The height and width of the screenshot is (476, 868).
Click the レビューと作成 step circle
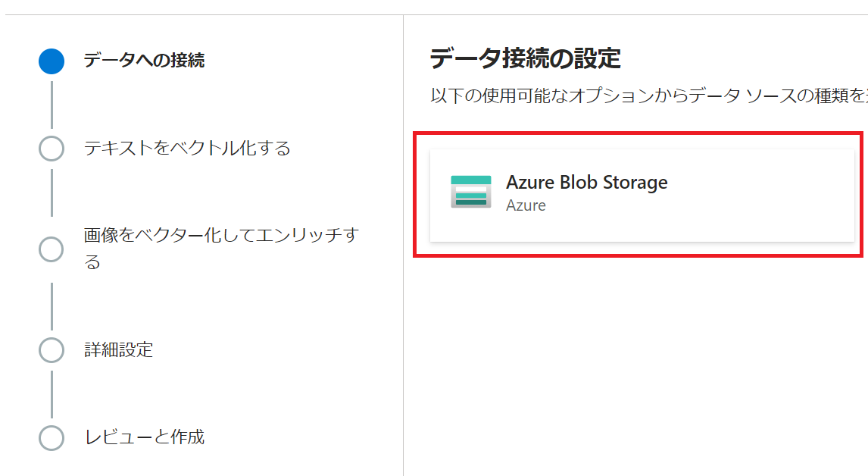click(x=52, y=437)
